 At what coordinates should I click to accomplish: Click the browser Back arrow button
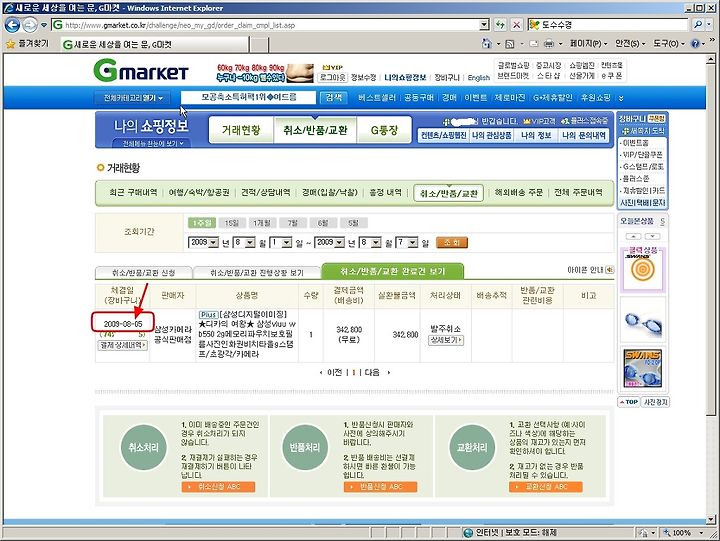(x=12, y=25)
